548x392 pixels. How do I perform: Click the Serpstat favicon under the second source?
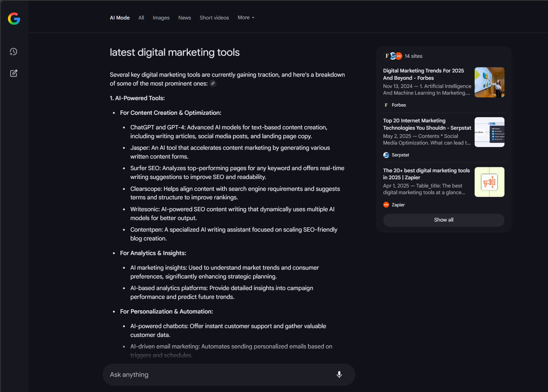386,155
